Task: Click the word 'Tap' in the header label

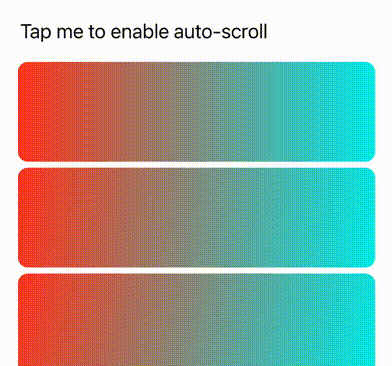Action: [x=36, y=33]
